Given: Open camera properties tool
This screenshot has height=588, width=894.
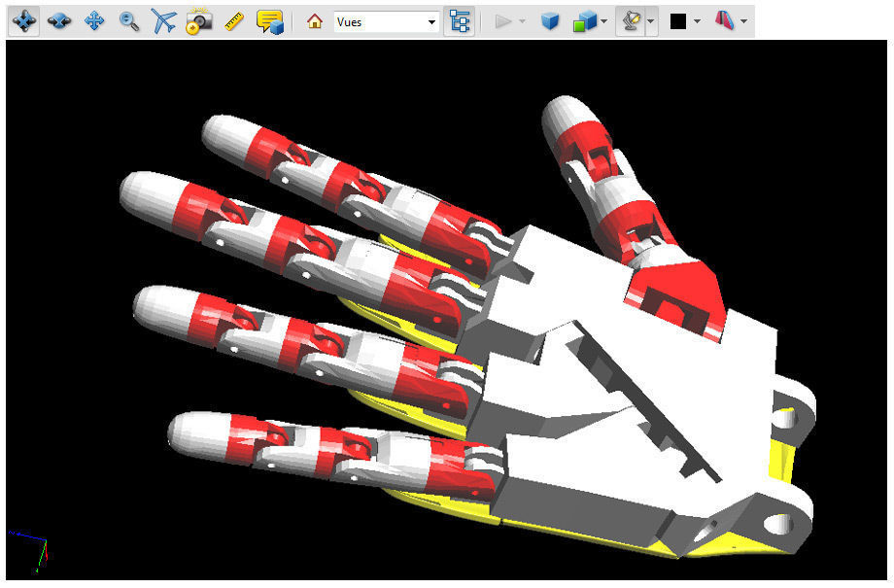Looking at the screenshot, I should pyautogui.click(x=199, y=21).
